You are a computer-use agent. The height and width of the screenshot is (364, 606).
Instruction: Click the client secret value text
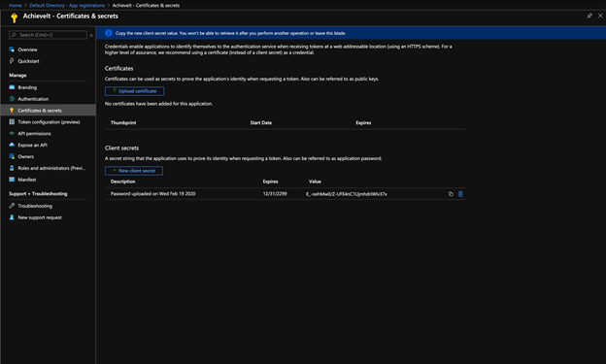[x=347, y=194]
